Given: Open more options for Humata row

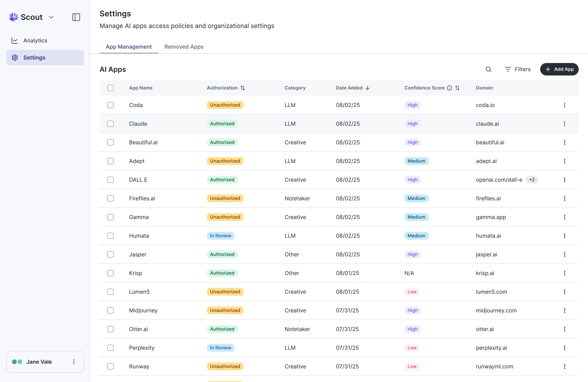Looking at the screenshot, I should click(564, 236).
